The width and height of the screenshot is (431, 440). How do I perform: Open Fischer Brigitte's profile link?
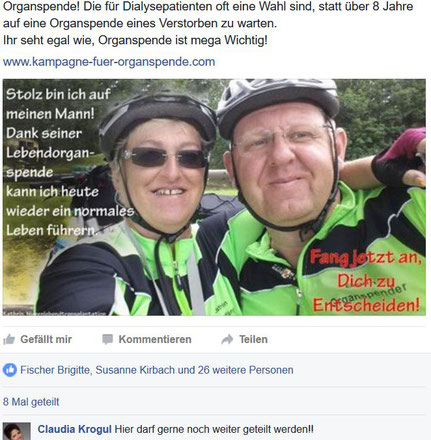tap(55, 370)
